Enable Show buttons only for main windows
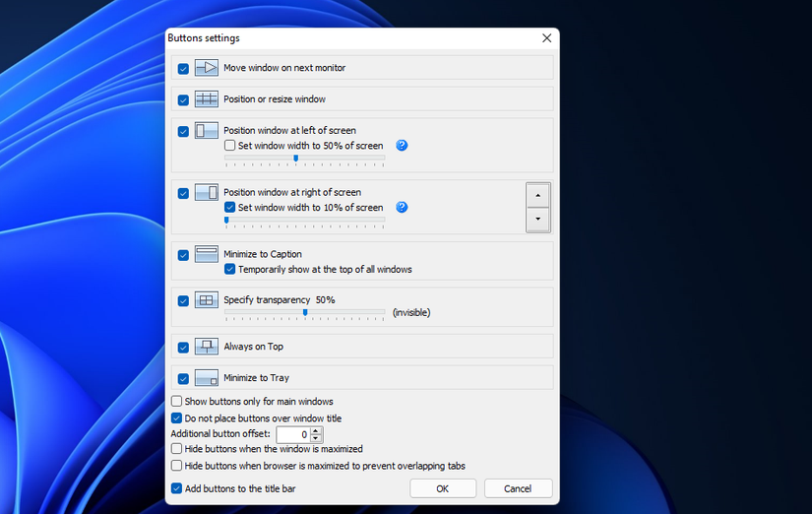Viewport: 812px width, 514px height. (x=176, y=401)
